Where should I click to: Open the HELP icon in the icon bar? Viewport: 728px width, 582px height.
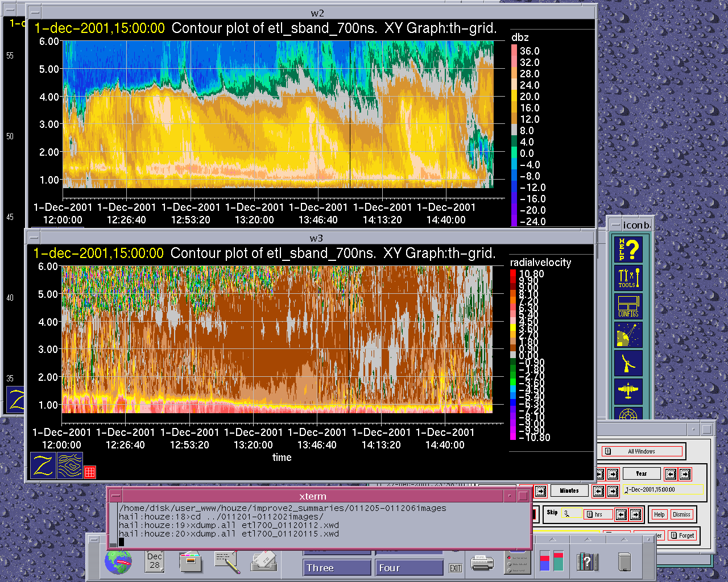[628, 249]
